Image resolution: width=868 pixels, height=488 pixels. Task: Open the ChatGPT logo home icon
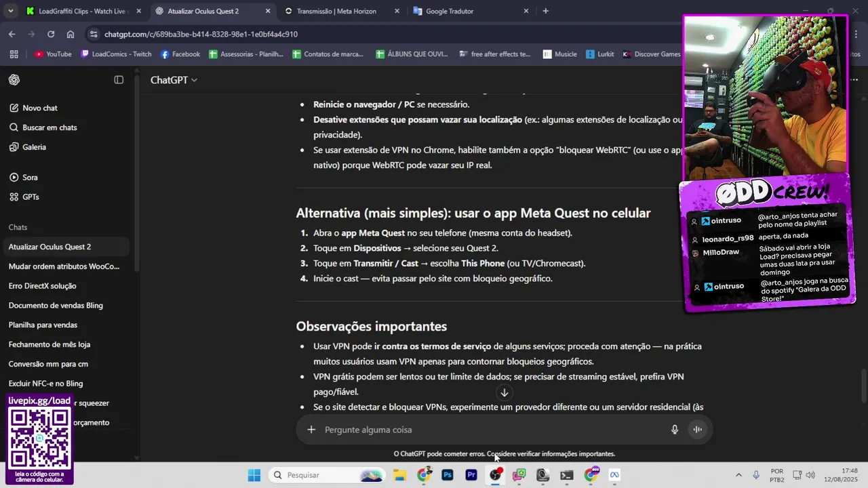pyautogui.click(x=14, y=80)
